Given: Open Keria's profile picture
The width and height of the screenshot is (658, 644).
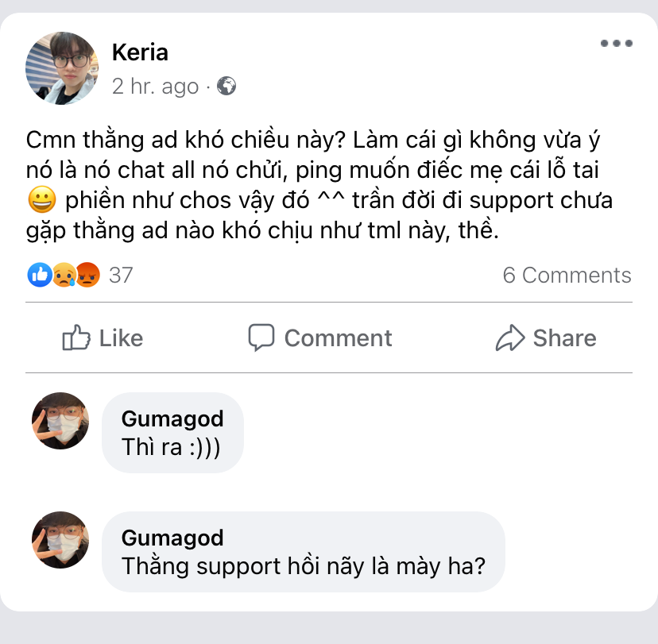Looking at the screenshot, I should pyautogui.click(x=56, y=70).
